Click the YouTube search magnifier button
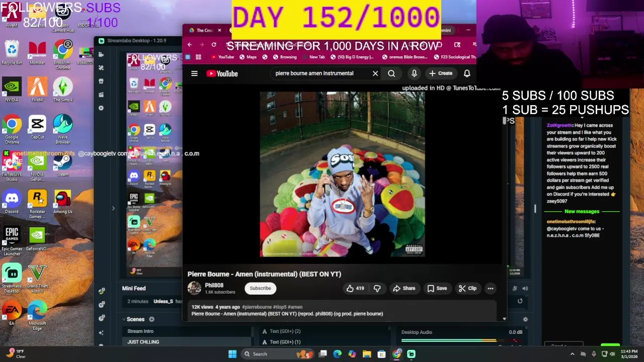The height and width of the screenshot is (362, 644). coord(391,73)
